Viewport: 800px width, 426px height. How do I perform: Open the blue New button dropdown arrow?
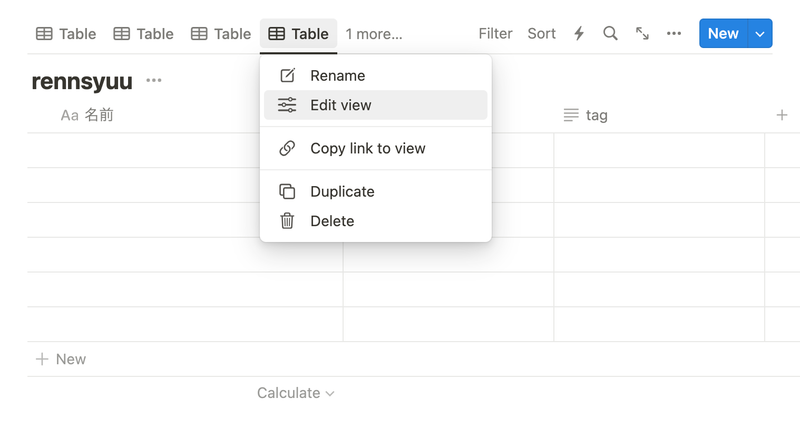[x=760, y=34]
